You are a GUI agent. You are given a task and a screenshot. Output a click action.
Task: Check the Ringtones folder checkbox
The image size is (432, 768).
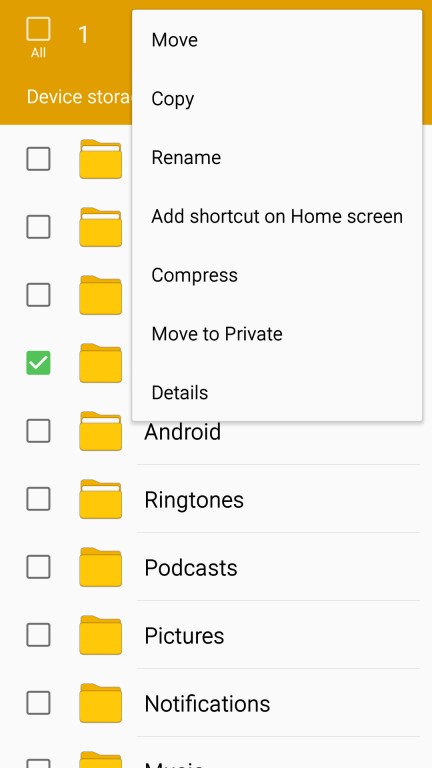tap(38, 499)
